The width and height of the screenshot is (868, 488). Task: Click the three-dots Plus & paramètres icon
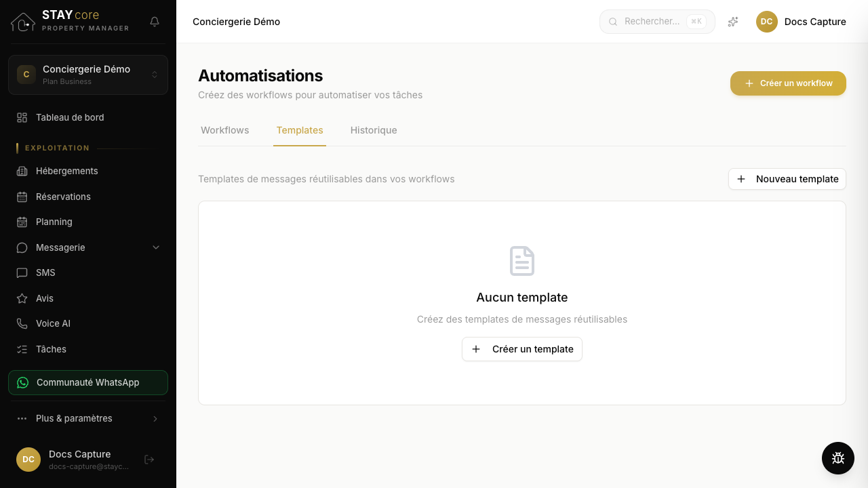22,418
